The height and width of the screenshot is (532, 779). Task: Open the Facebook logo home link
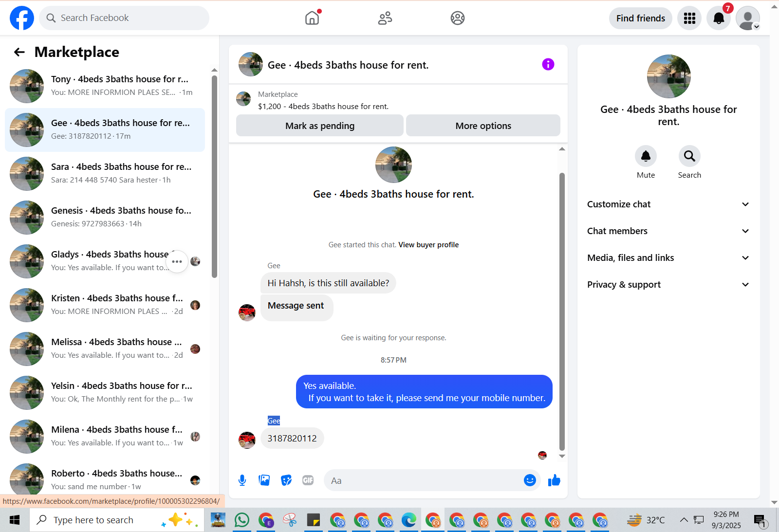[x=22, y=18]
